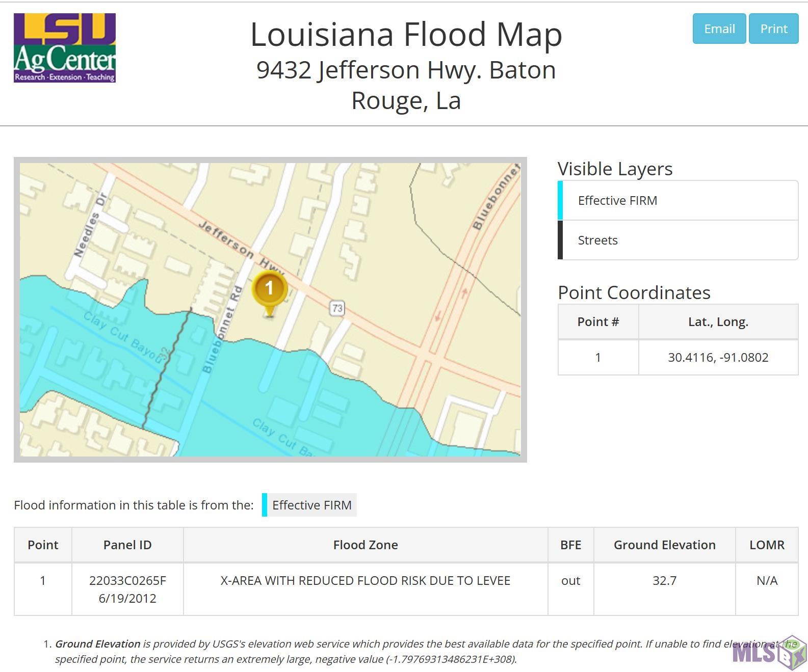Click the Clay Cut Bayou flood zone label
Viewport: 808px width, 672px height.
point(122,337)
